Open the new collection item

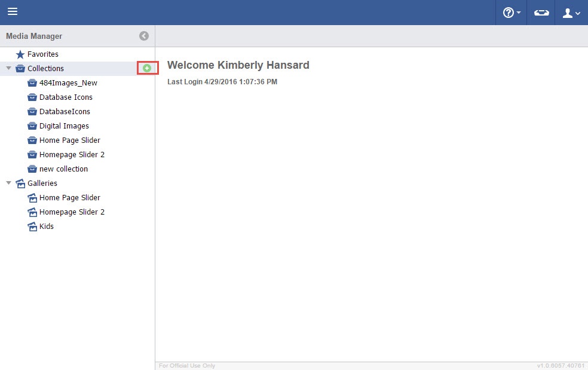coord(63,169)
